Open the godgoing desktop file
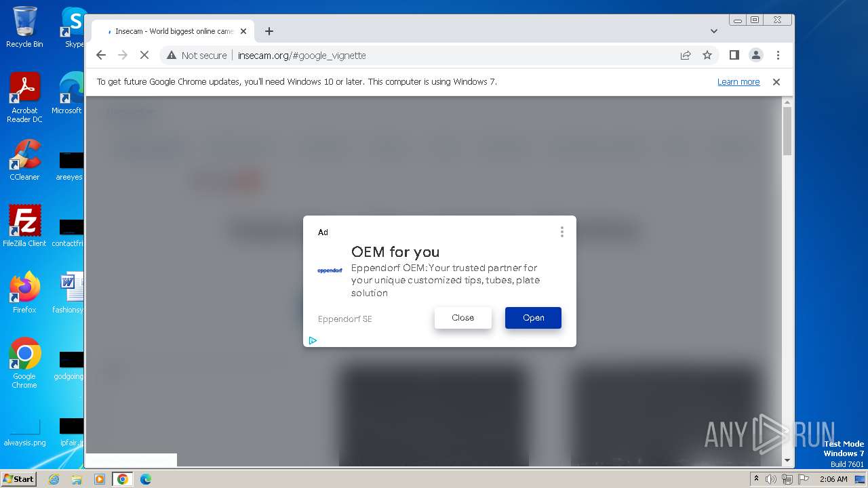This screenshot has height=488, width=868. (70, 365)
